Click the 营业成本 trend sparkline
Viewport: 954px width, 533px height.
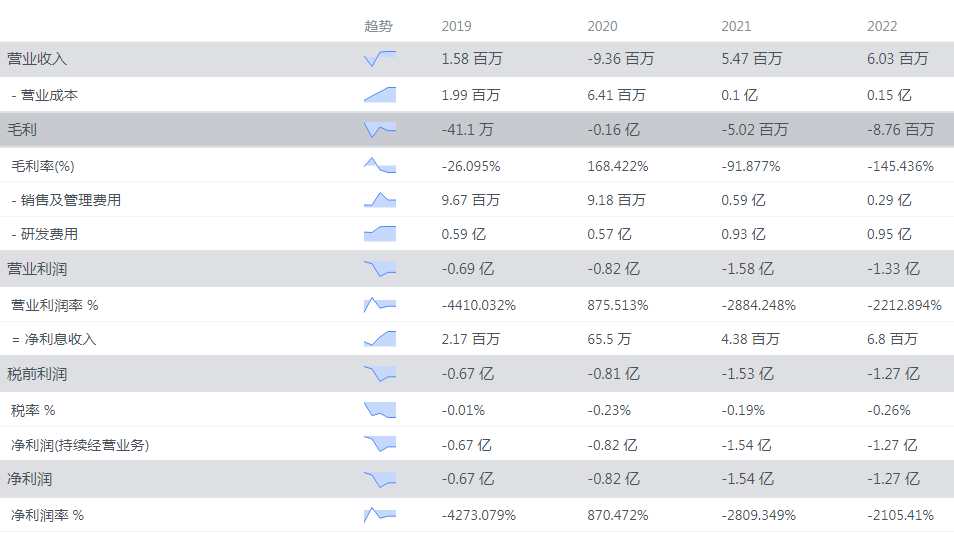point(380,94)
